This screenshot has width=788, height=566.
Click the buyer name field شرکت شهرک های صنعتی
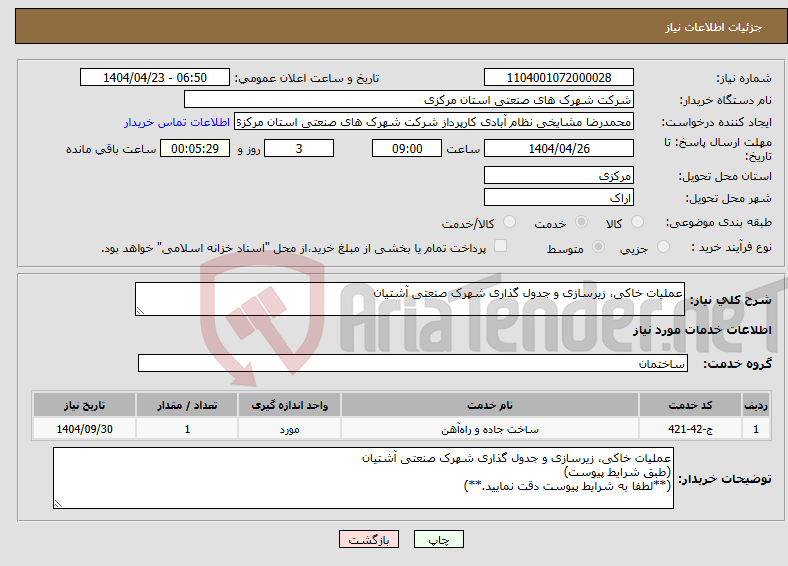[x=409, y=100]
